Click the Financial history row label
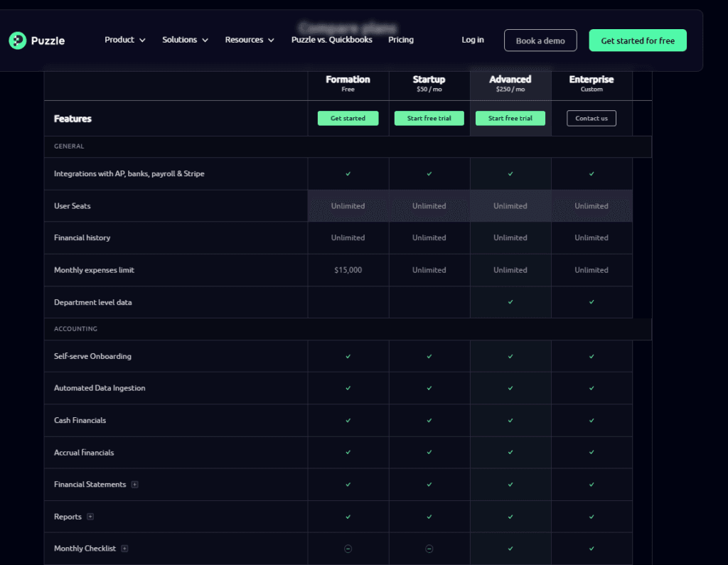This screenshot has height=565, width=728. 82,237
